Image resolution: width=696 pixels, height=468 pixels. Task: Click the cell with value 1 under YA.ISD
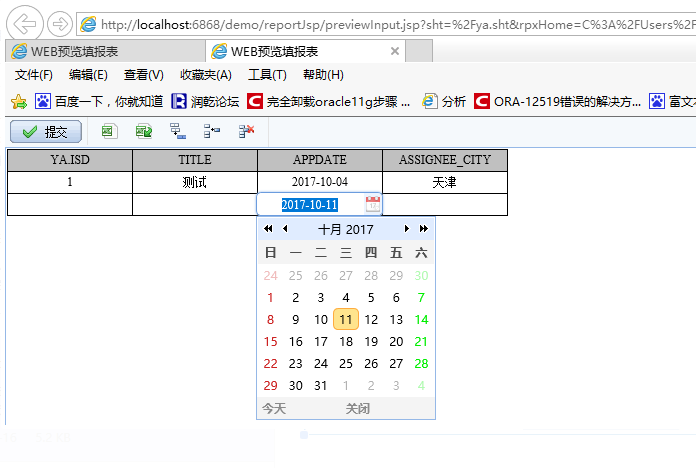tap(70, 182)
